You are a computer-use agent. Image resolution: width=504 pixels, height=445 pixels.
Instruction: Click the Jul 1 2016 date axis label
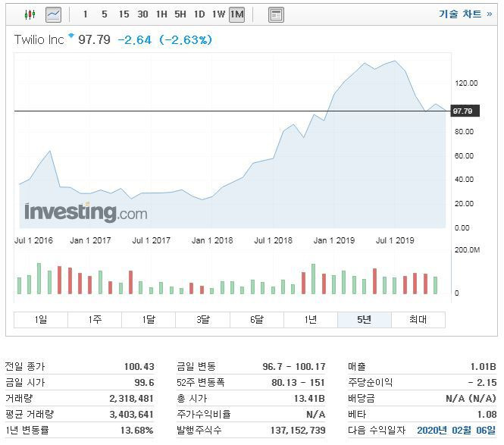33,240
